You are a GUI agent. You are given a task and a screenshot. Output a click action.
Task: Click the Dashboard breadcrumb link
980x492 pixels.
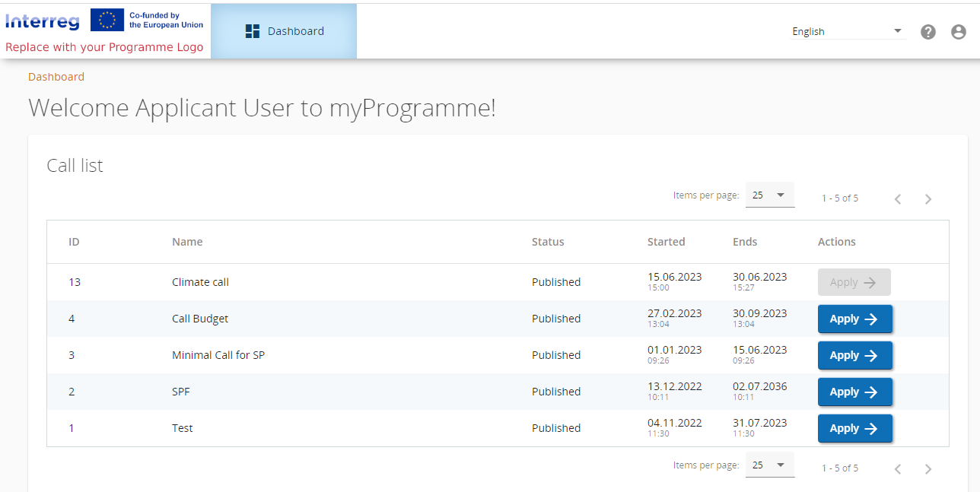coord(56,77)
